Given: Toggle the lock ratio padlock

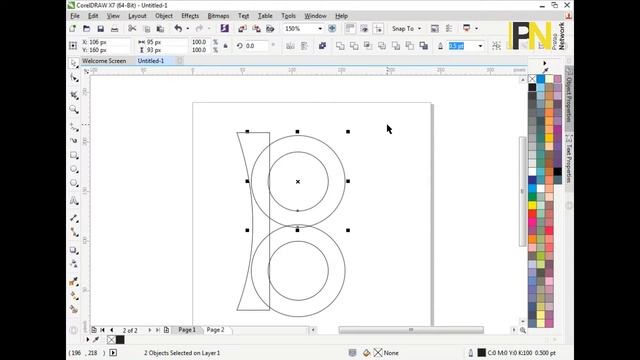Looking at the screenshot, I should pyautogui.click(x=225, y=46).
